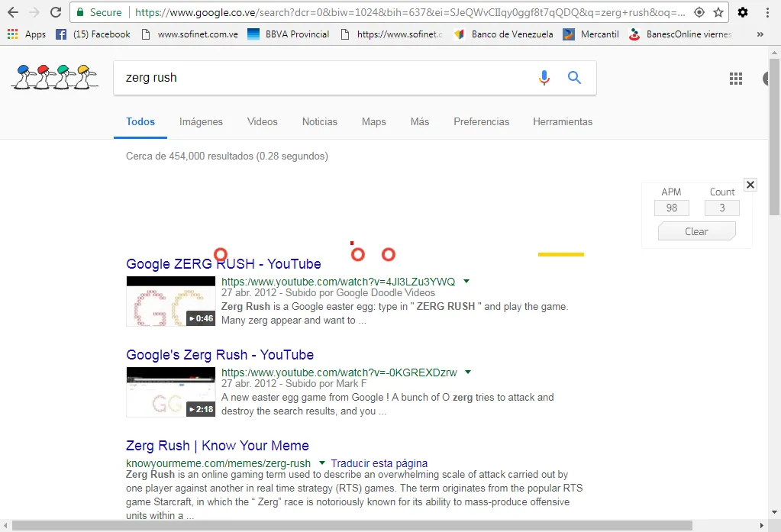Click the blue magnifier search button
This screenshot has width=781, height=532.
(574, 78)
